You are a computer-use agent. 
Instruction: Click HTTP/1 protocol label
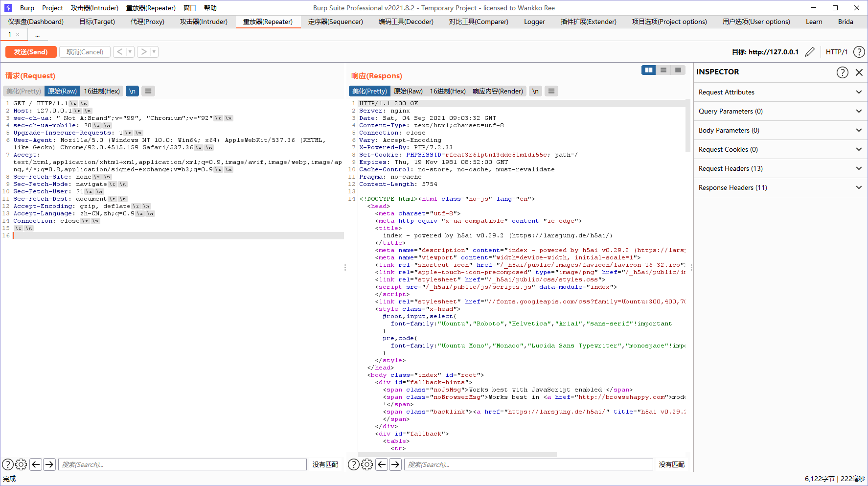[x=837, y=52]
